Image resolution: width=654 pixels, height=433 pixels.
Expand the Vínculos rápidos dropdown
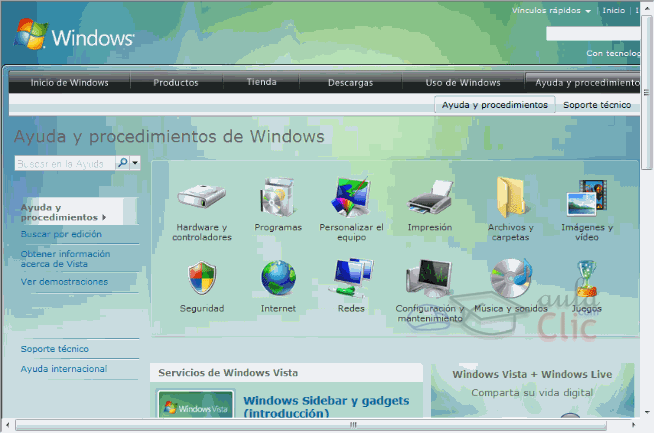pyautogui.click(x=551, y=10)
